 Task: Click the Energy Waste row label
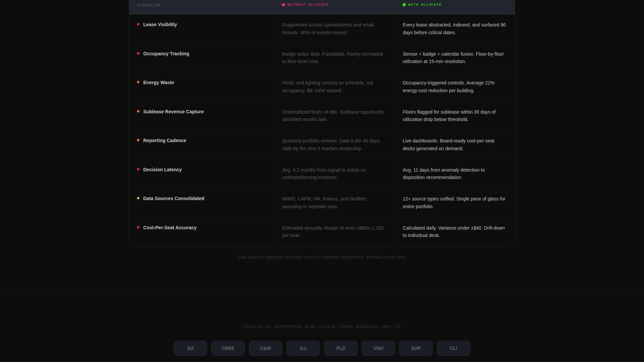coord(158,82)
